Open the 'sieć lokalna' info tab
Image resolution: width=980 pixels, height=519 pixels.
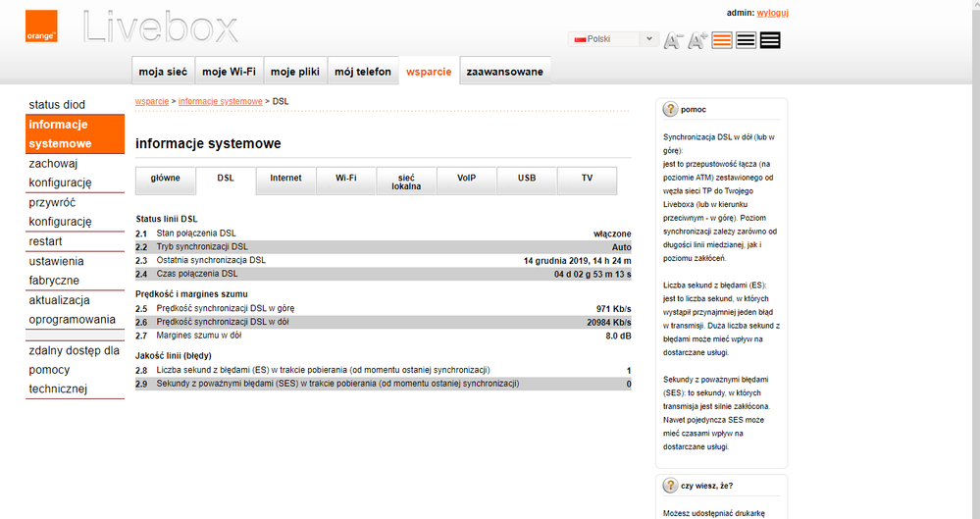pos(406,182)
